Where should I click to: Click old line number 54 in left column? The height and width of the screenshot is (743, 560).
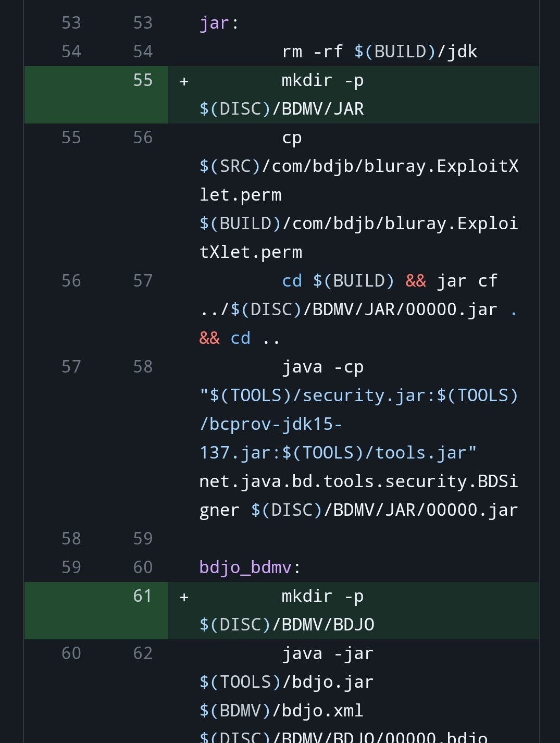coord(71,52)
